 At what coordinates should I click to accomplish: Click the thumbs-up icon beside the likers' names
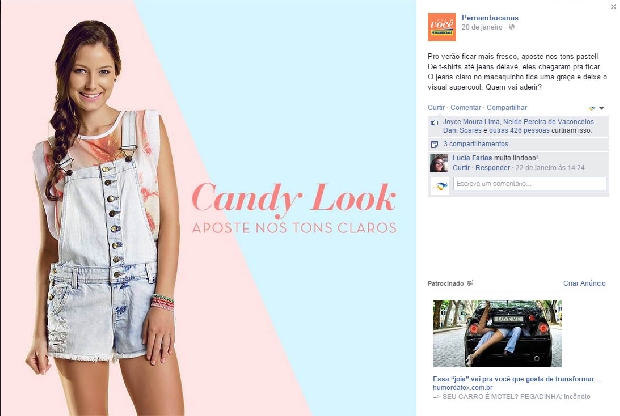point(435,123)
